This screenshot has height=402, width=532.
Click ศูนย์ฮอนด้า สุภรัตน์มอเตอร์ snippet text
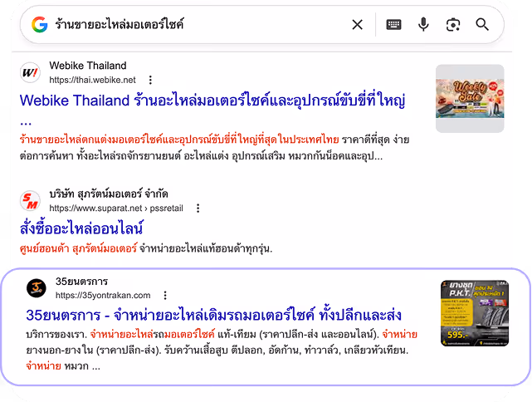tap(78, 248)
